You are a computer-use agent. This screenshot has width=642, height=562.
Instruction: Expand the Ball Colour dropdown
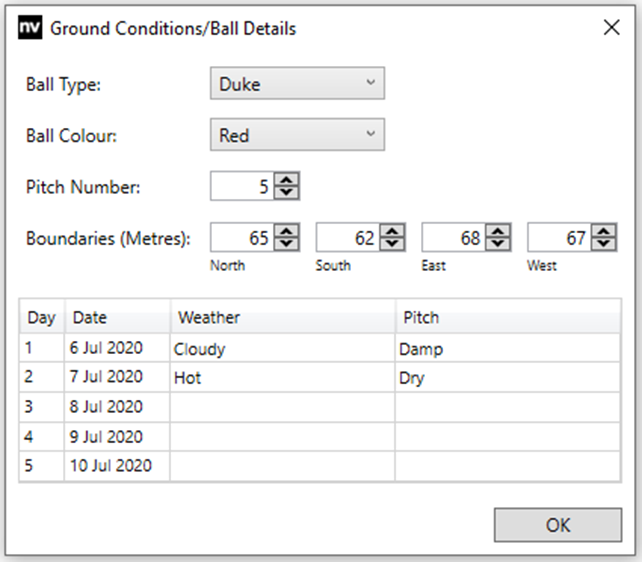297,135
